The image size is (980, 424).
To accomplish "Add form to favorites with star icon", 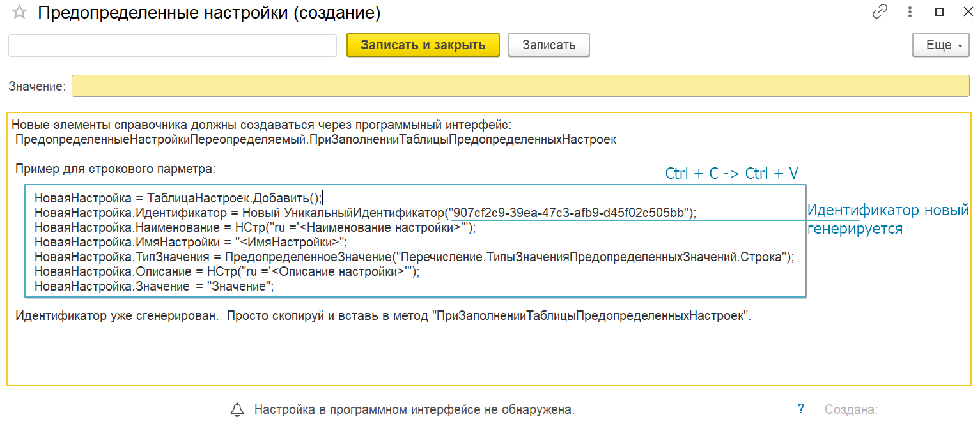I will pos(19,13).
